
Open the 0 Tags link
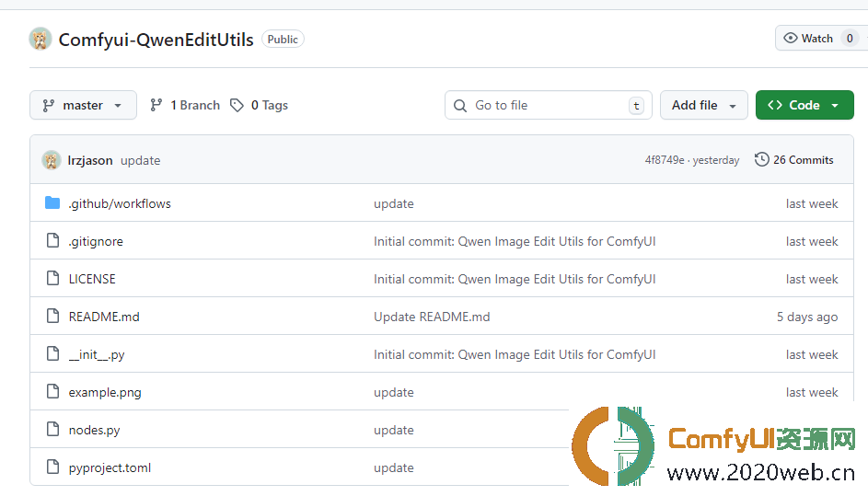point(259,105)
